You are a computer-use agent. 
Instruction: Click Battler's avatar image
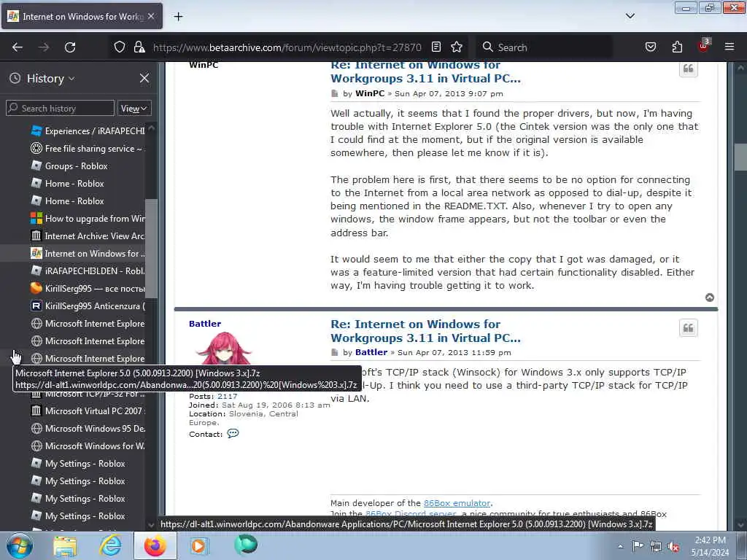(x=223, y=349)
